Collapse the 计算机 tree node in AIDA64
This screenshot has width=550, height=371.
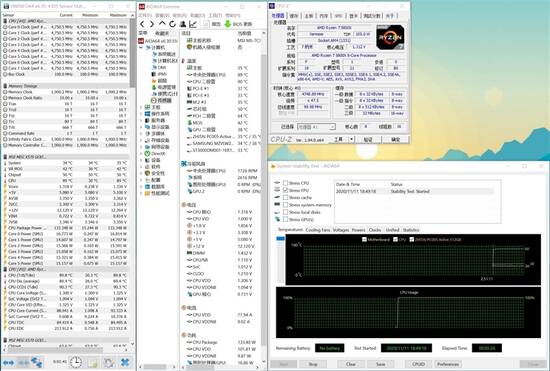point(142,47)
